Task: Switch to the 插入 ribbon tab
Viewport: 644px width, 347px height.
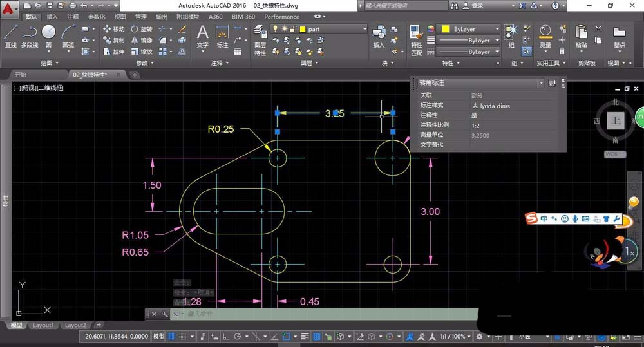Action: pyautogui.click(x=52, y=17)
